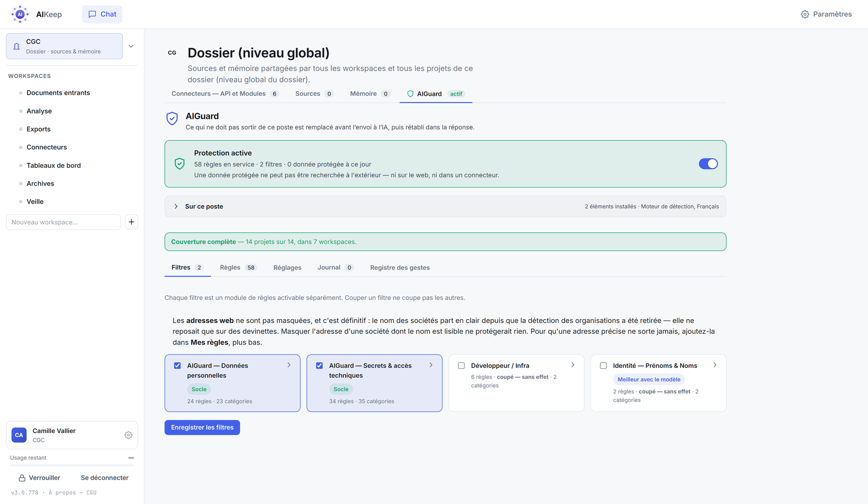The width and height of the screenshot is (868, 504).
Task: Collapse the Usage restant section
Action: click(131, 458)
